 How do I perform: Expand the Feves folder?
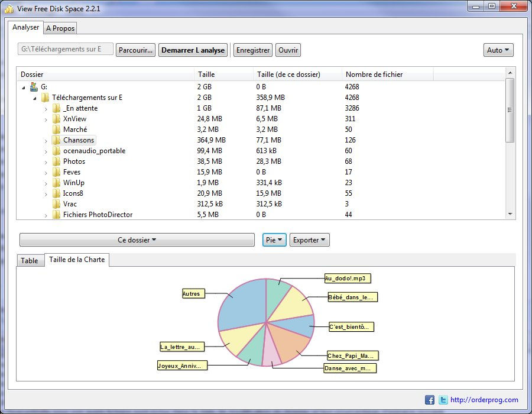pos(46,173)
